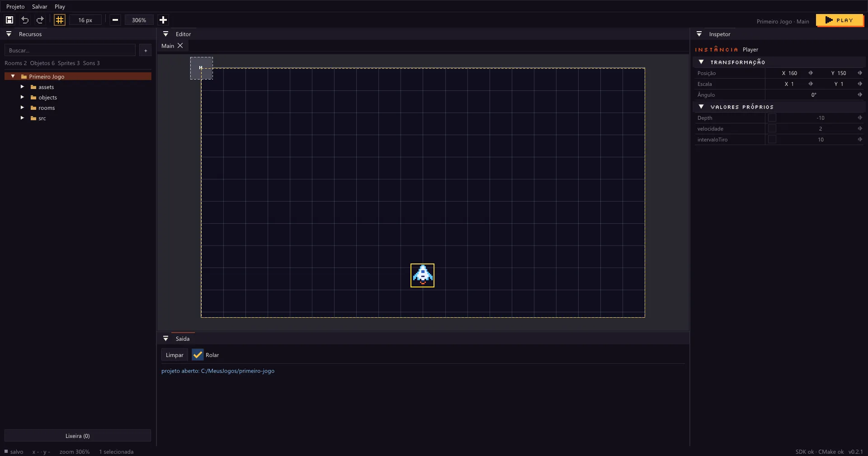Expand the objects folder
The width and height of the screenshot is (868, 456).
pyautogui.click(x=22, y=97)
